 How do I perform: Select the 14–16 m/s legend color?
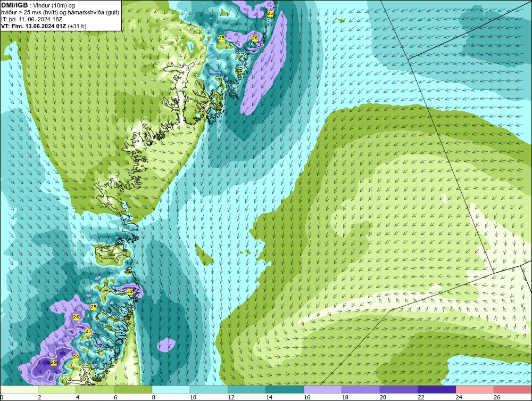[x=285, y=389]
